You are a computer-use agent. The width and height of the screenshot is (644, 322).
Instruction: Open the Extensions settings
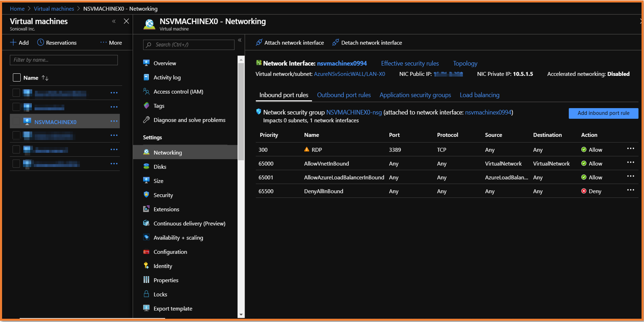pos(166,209)
